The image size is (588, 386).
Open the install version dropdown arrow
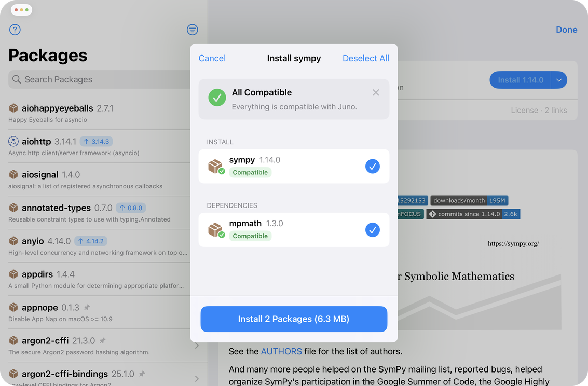click(x=559, y=80)
